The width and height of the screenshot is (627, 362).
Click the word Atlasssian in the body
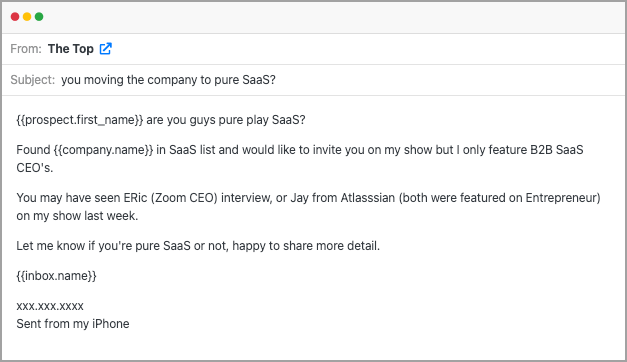(x=367, y=198)
